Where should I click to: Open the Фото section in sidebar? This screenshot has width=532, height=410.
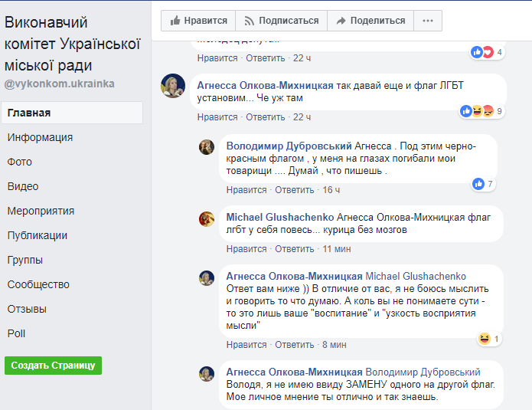point(20,162)
